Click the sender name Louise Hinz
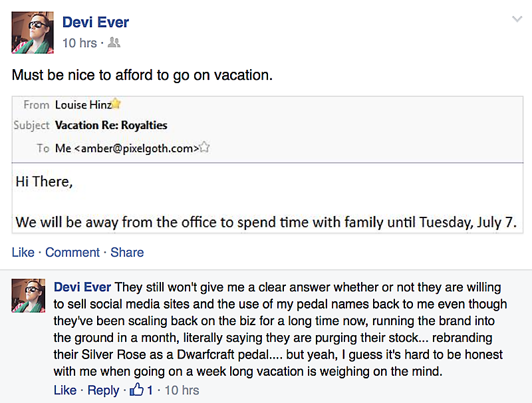This screenshot has width=532, height=403. [x=82, y=105]
